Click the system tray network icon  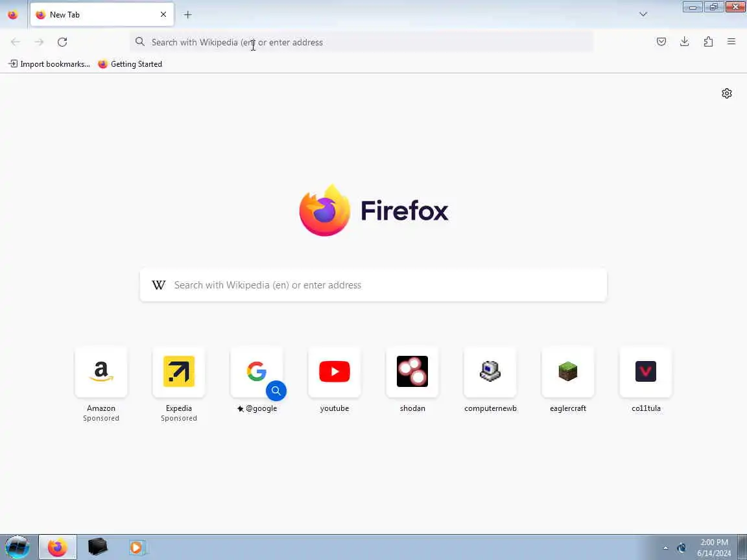coord(682,548)
